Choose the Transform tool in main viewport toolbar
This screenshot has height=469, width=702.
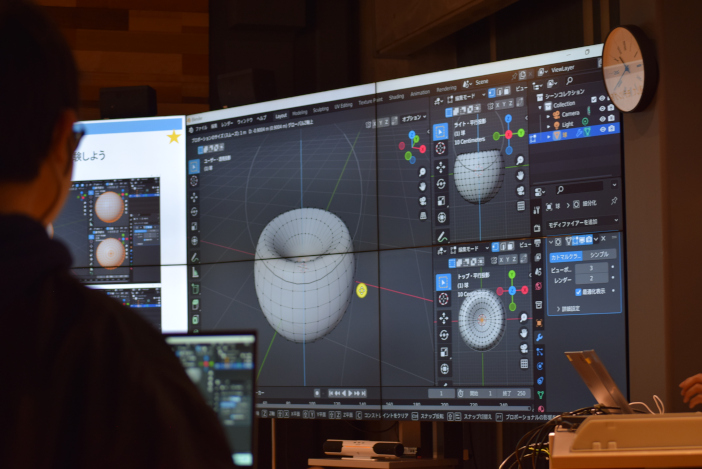click(x=195, y=241)
